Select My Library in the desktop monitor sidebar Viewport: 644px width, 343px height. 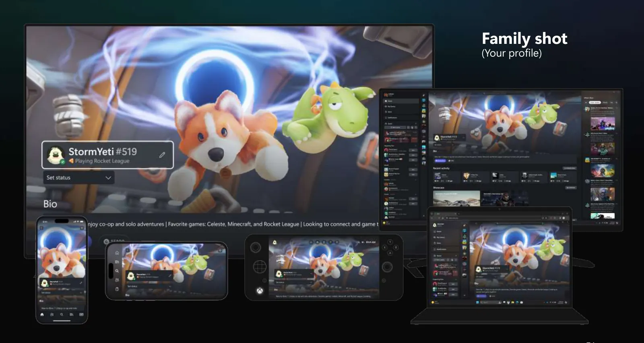pos(401,107)
